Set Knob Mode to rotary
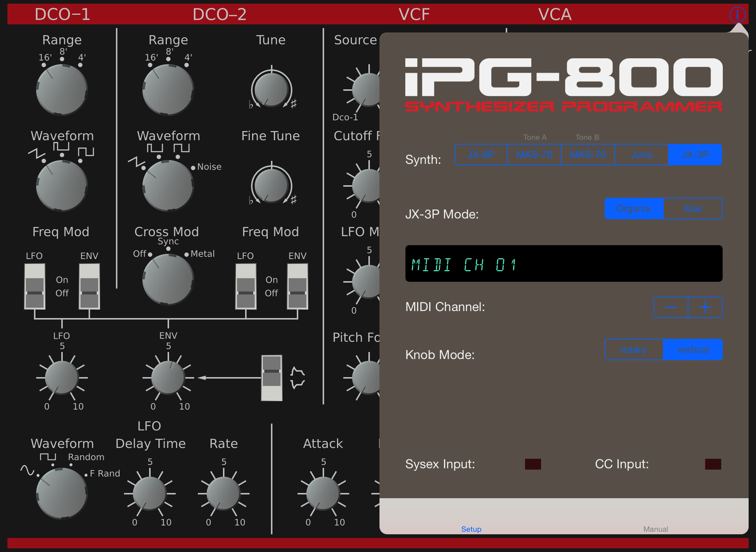The width and height of the screenshot is (756, 552). pyautogui.click(x=633, y=349)
